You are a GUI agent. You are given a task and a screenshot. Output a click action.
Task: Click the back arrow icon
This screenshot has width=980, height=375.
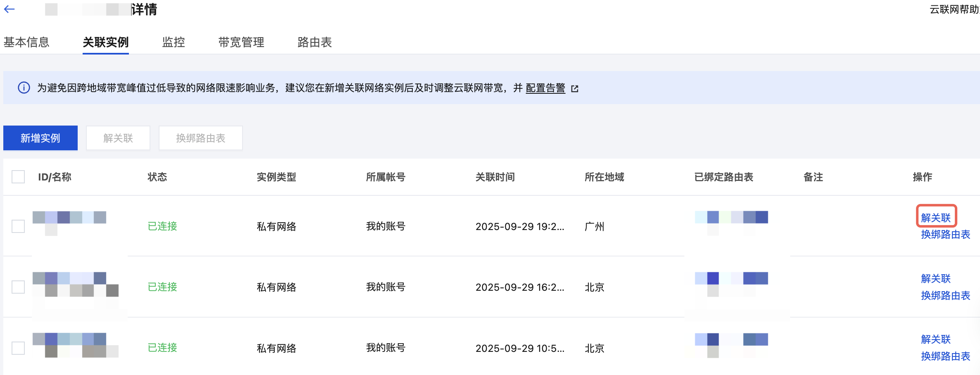9,9
